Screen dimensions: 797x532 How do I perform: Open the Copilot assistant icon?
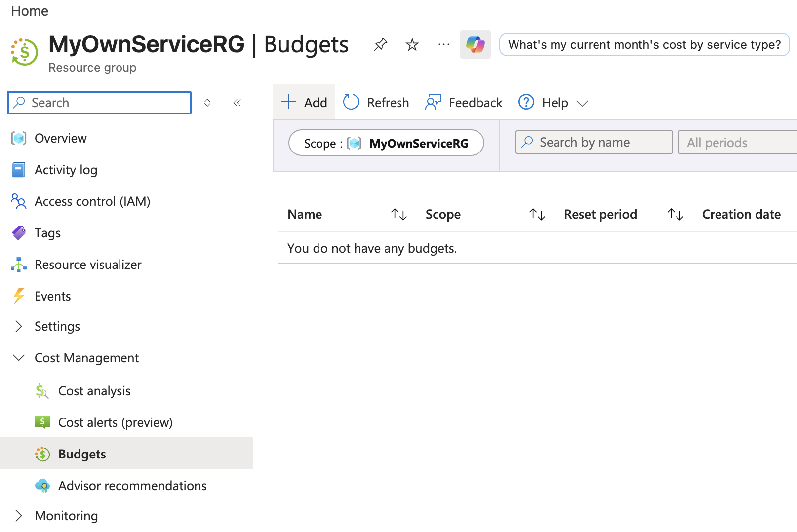[x=475, y=44]
